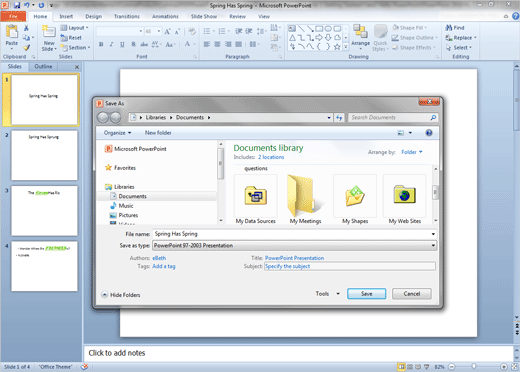The width and height of the screenshot is (520, 372).
Task: Open the Tools dropdown in Save As
Action: (x=328, y=294)
